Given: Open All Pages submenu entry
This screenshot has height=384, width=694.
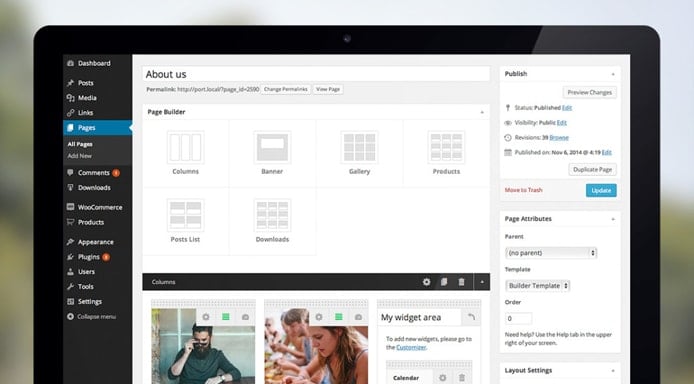Looking at the screenshot, I should (x=80, y=144).
